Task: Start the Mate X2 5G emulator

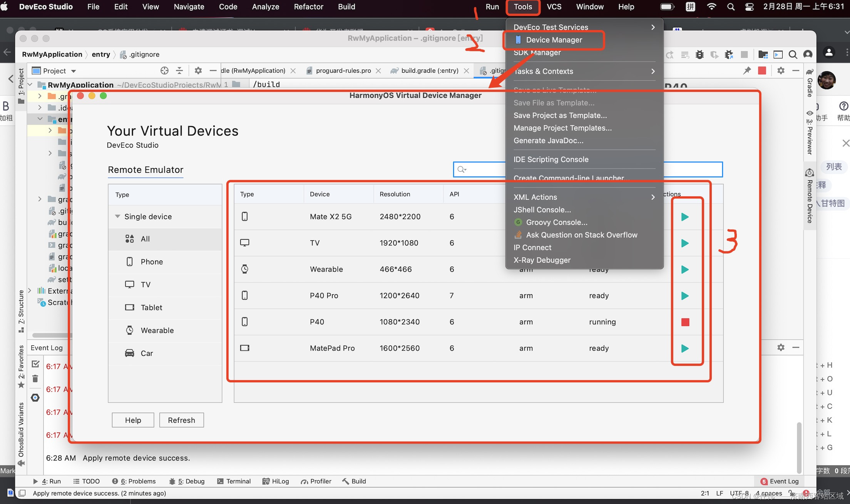Action: click(x=685, y=217)
